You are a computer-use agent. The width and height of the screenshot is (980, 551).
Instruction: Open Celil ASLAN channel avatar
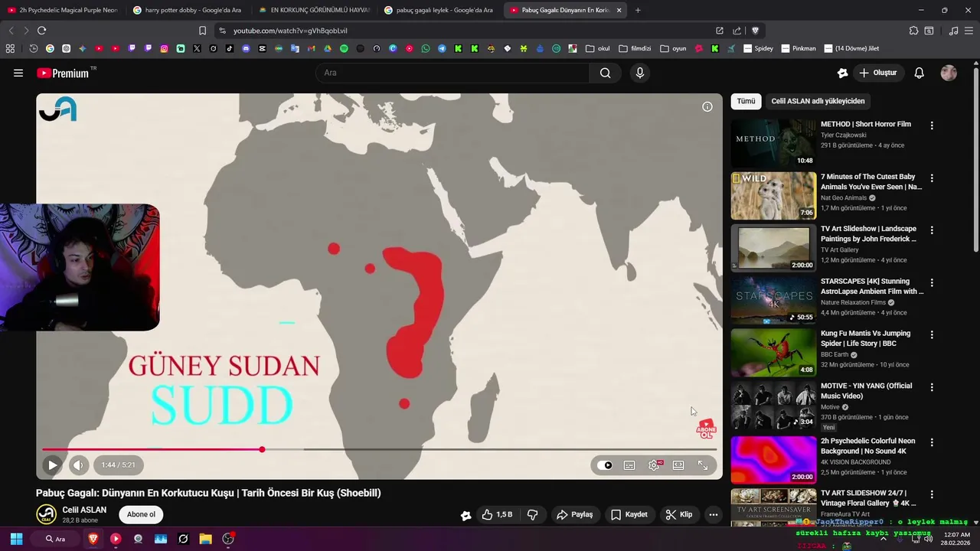click(x=47, y=514)
